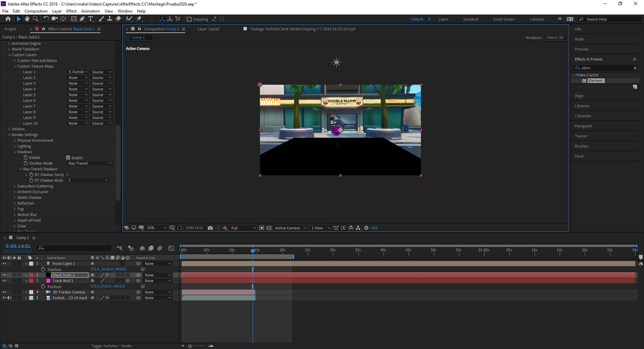
Task: Uncheck the Shadows Enable checkbox
Action: coord(68,157)
